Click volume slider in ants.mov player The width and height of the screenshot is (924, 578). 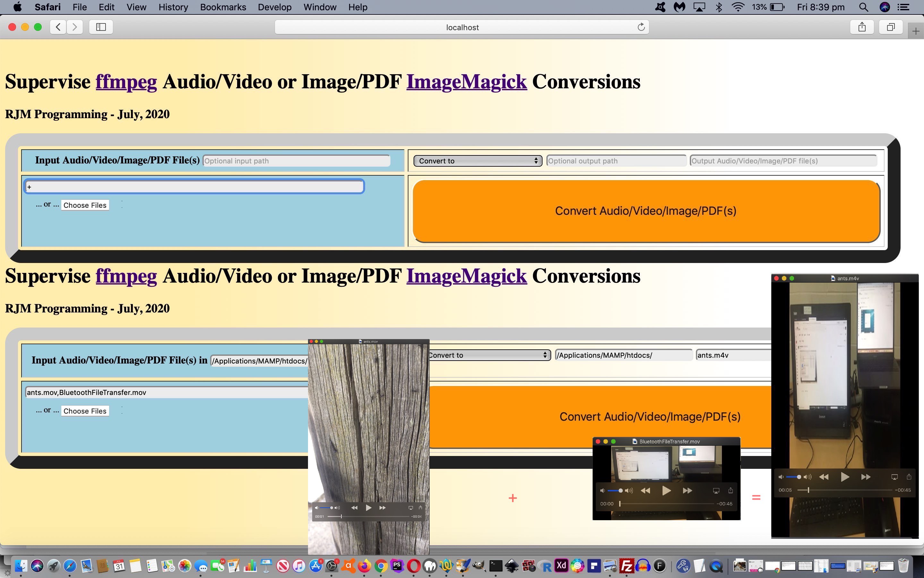tap(327, 508)
